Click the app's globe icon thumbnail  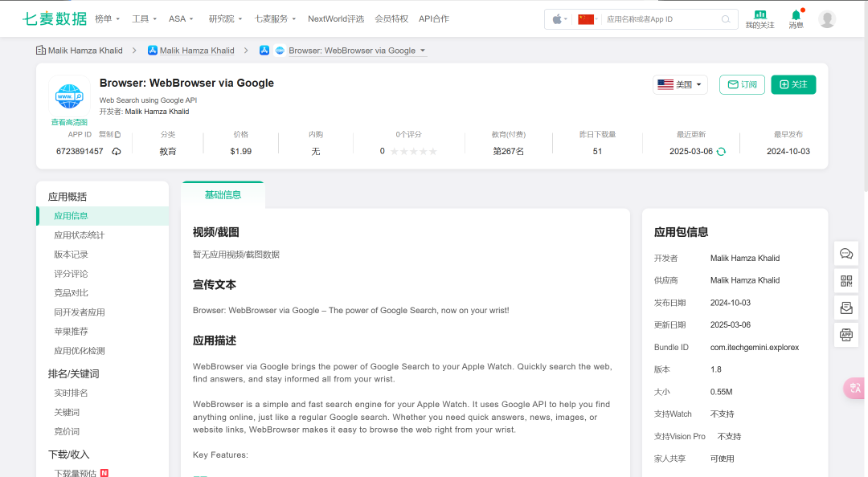(x=69, y=96)
